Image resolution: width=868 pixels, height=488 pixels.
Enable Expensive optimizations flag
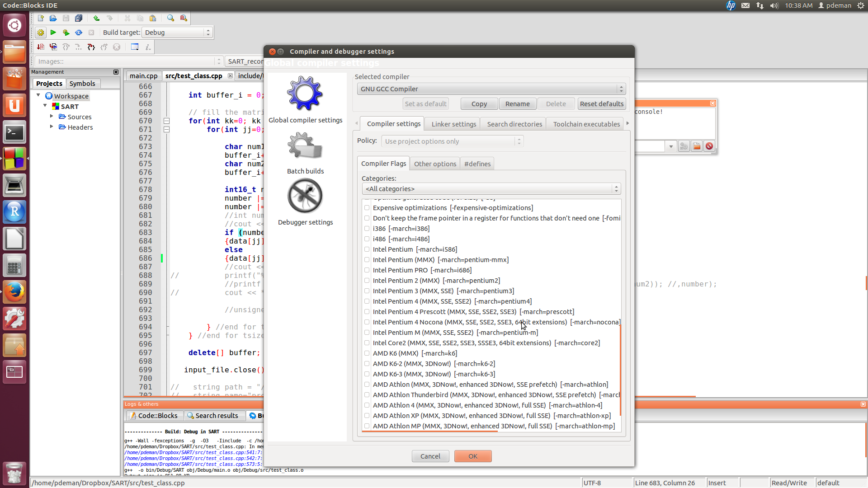(367, 208)
